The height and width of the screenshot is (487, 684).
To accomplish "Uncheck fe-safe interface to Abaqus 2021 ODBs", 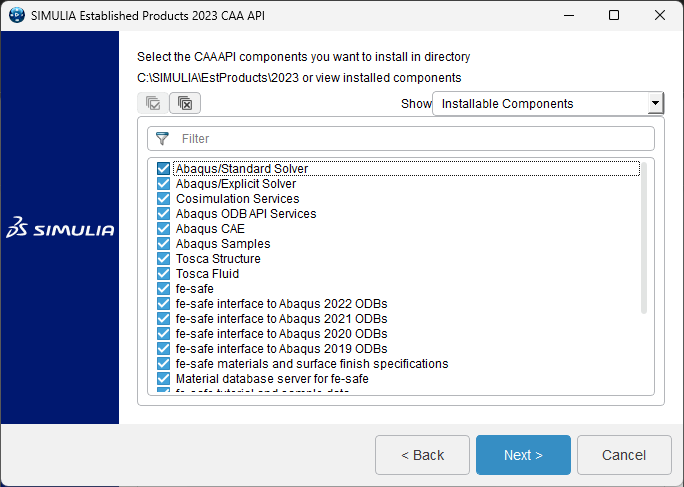I will point(164,319).
